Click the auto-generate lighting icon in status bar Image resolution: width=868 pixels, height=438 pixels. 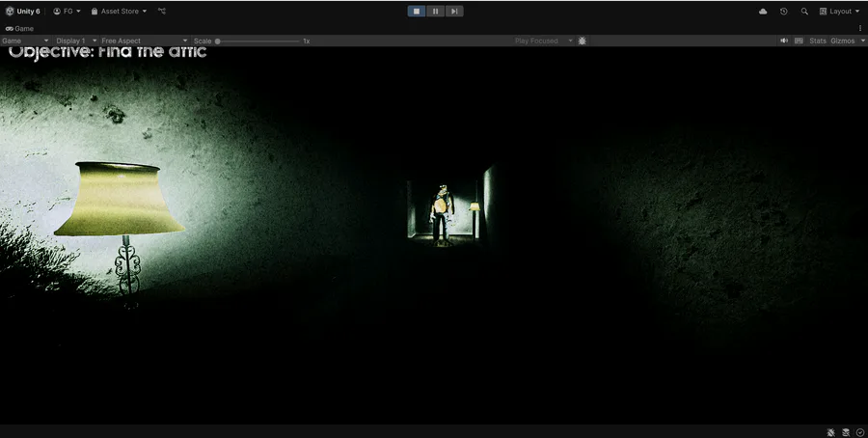(846, 432)
